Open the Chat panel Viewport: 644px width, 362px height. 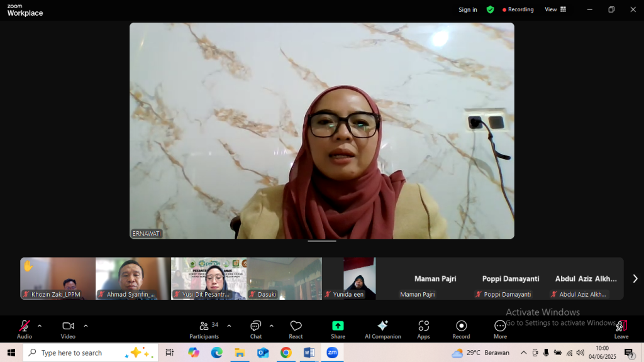pyautogui.click(x=255, y=329)
